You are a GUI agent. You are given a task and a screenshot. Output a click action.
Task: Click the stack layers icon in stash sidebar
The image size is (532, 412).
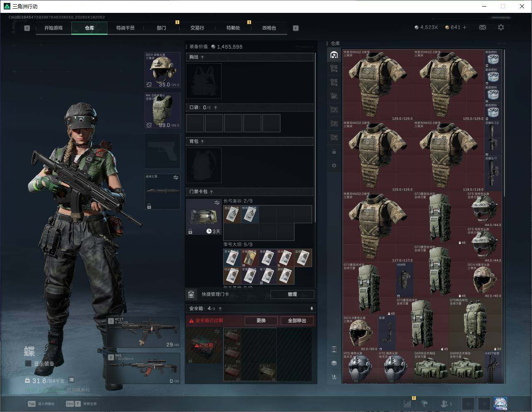click(x=334, y=363)
